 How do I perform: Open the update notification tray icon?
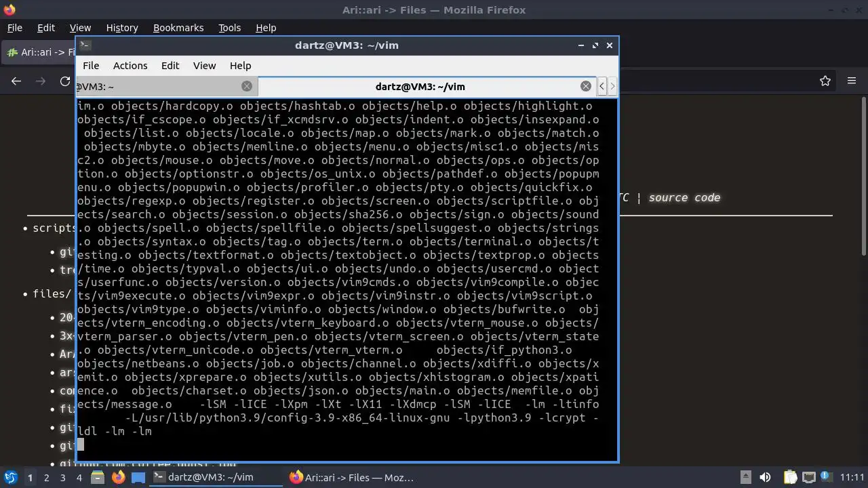pyautogui.click(x=827, y=478)
